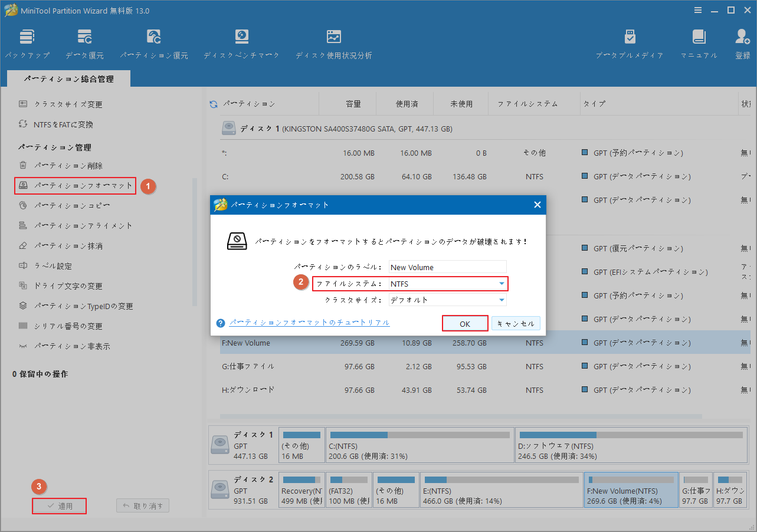Open the マニュアル (Manual)
This screenshot has height=532, width=757.
point(699,44)
